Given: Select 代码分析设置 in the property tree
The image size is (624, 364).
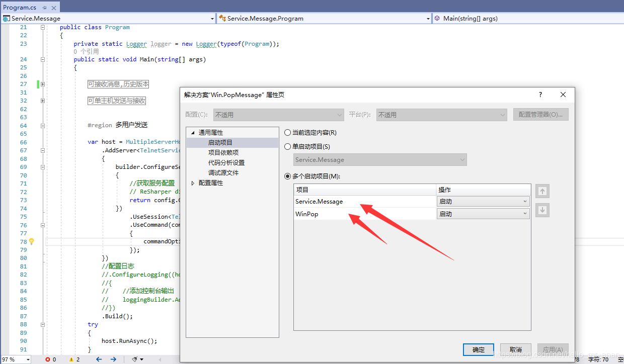Looking at the screenshot, I should pyautogui.click(x=226, y=163).
